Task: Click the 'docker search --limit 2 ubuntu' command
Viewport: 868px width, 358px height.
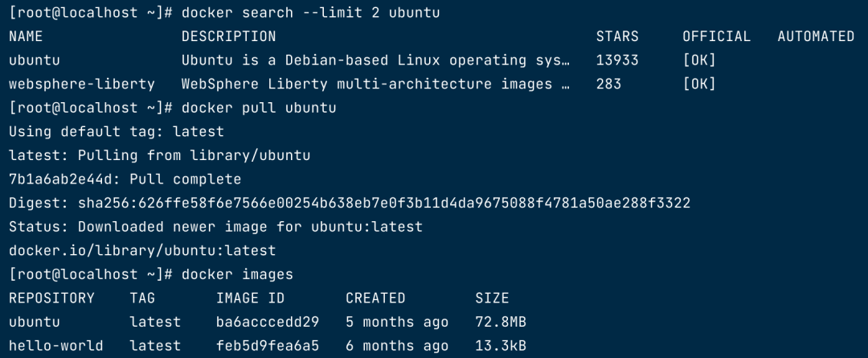Action: (x=310, y=13)
